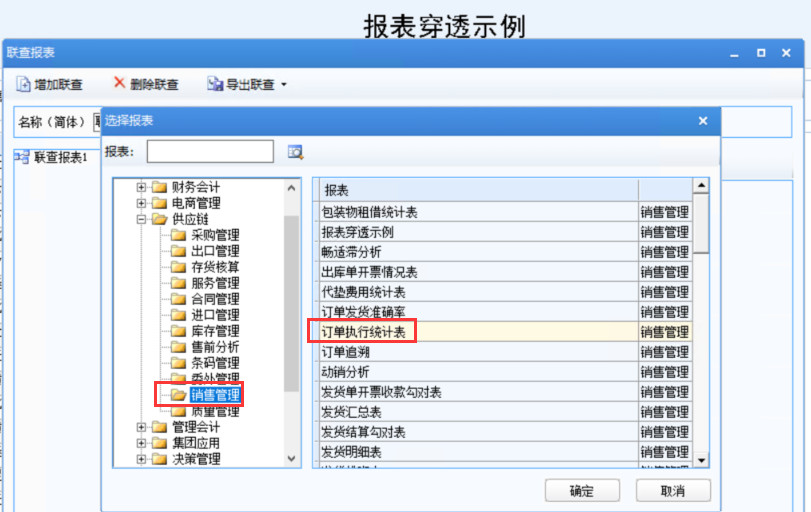Expand the 电商管理 tree node
The height and width of the screenshot is (512, 811).
141,203
